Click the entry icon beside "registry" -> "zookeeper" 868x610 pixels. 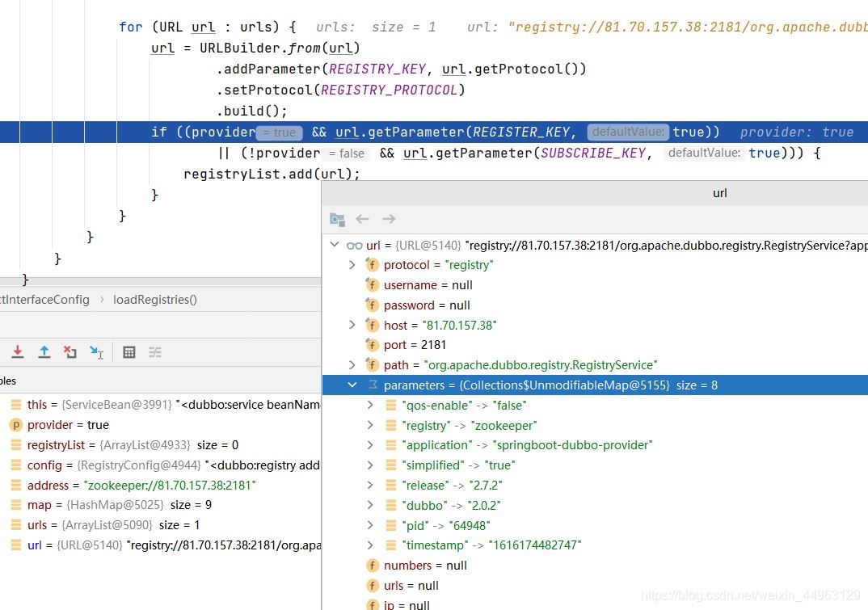pos(391,425)
